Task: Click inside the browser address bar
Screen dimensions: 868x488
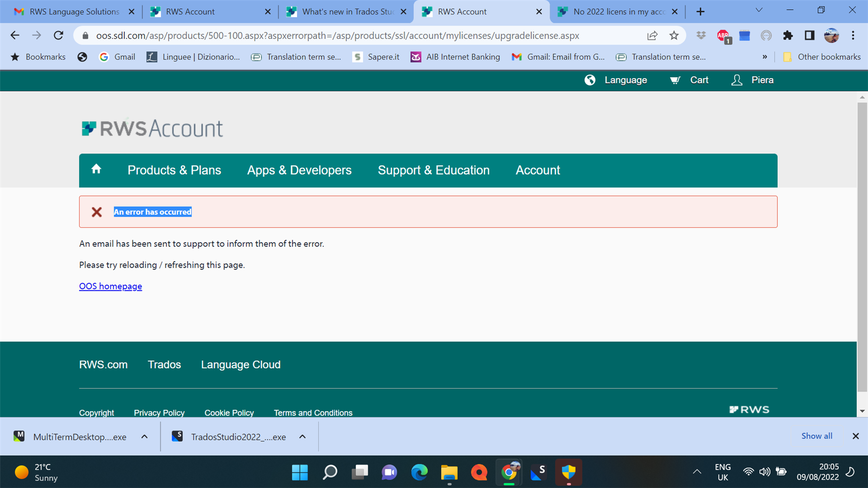Action: (x=338, y=35)
